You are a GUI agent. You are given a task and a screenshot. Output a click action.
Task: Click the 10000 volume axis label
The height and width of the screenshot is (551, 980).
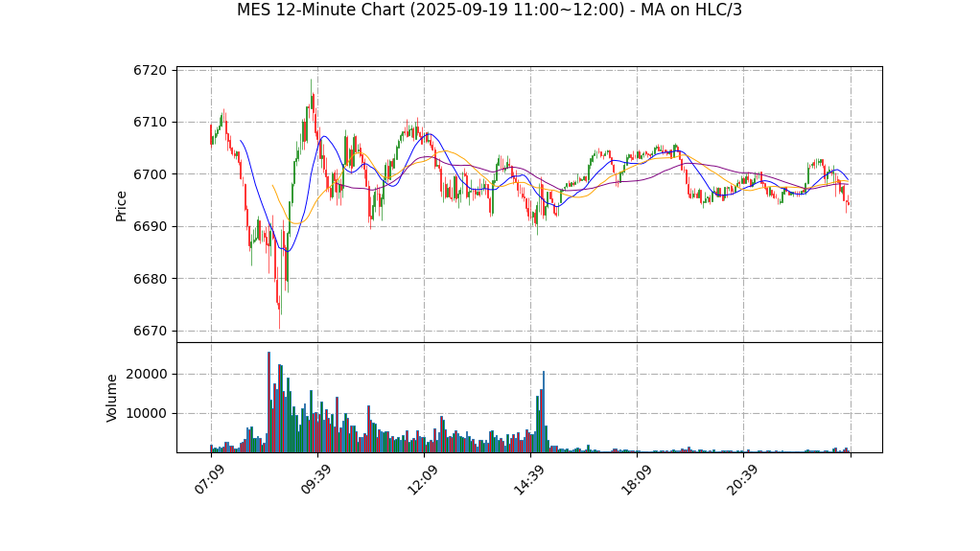coord(147,414)
